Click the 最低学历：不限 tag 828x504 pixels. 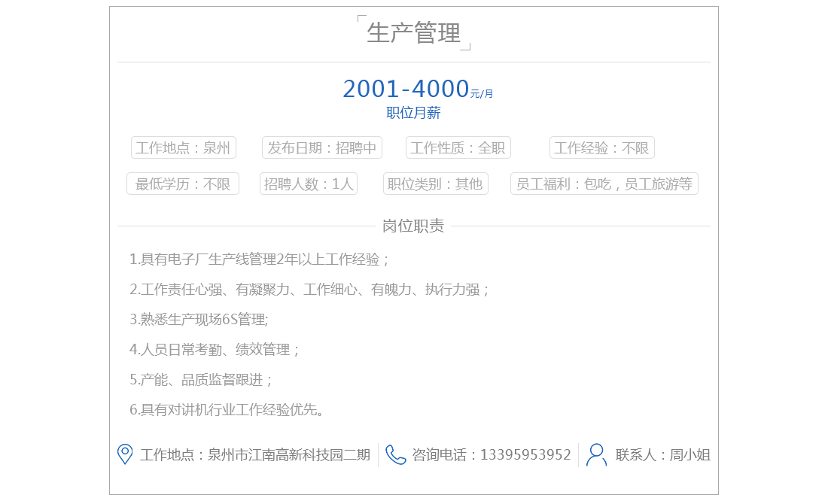coord(183,184)
